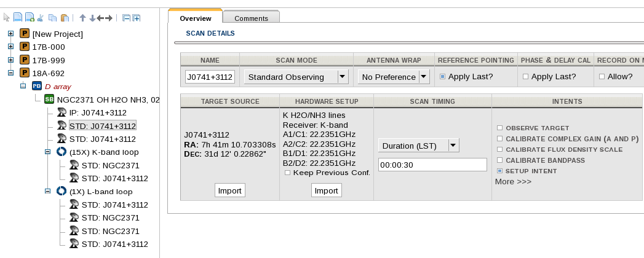Move selected item up with up arrow
Viewport: 644px width, 258px height.
tap(82, 18)
